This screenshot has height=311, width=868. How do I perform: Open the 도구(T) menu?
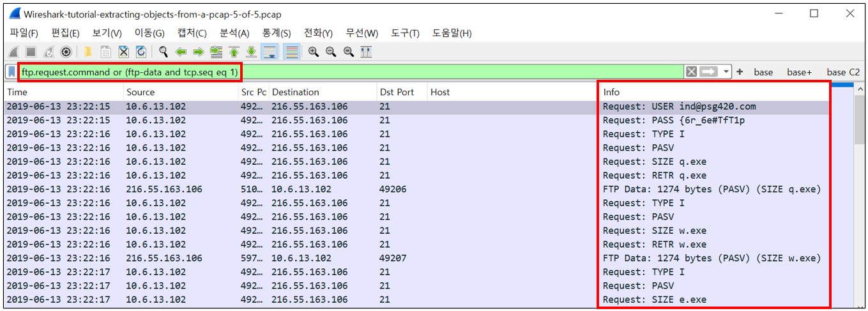click(x=405, y=33)
